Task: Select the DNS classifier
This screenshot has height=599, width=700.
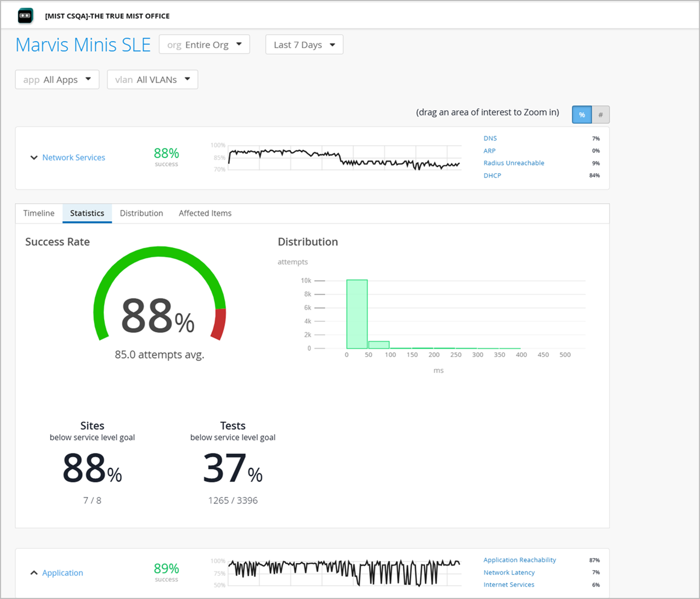Action: pos(490,138)
